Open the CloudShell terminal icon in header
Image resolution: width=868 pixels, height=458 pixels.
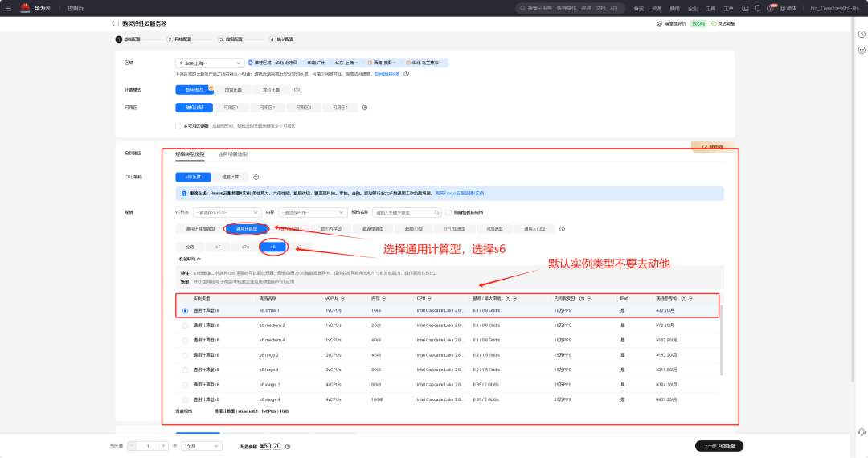[x=745, y=8]
